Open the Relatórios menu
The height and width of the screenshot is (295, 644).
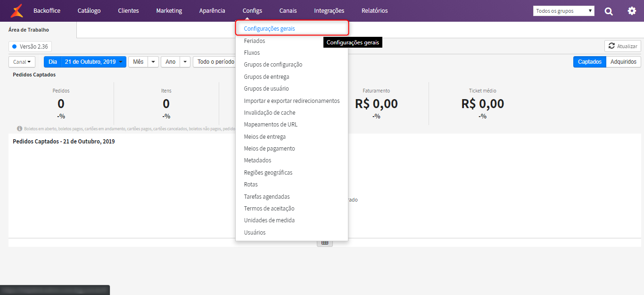point(374,11)
